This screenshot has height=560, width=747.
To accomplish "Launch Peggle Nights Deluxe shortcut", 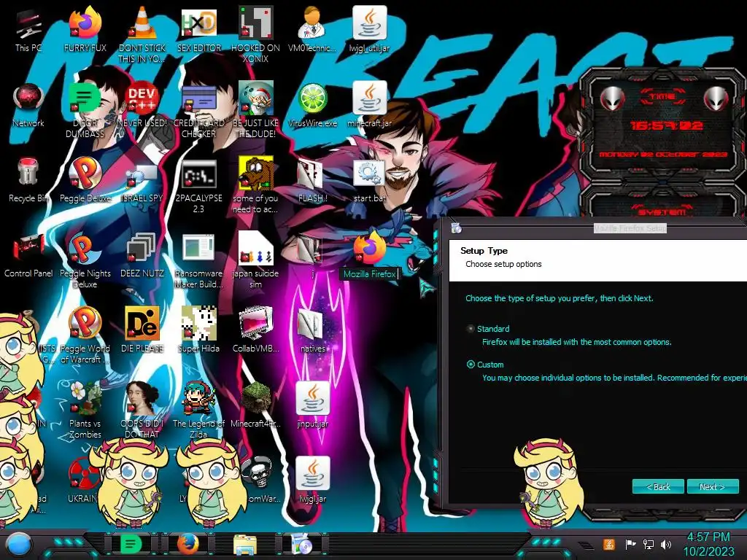I will click(x=85, y=249).
